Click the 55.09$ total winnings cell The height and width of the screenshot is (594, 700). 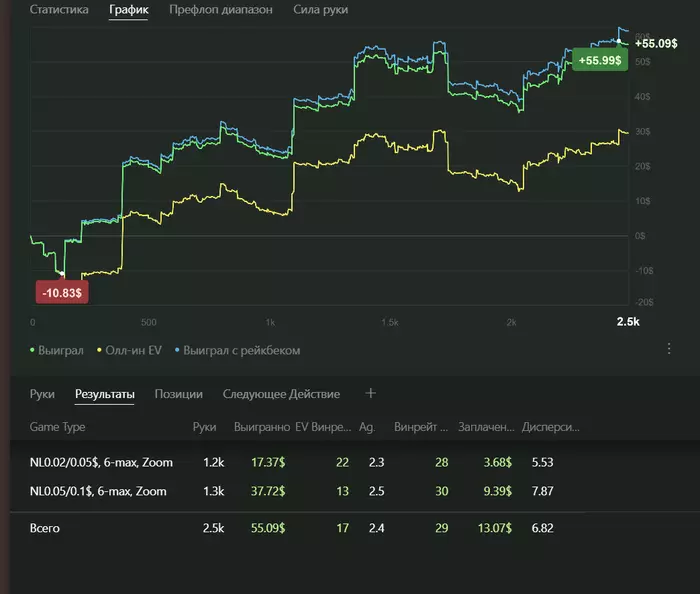pyautogui.click(x=268, y=528)
